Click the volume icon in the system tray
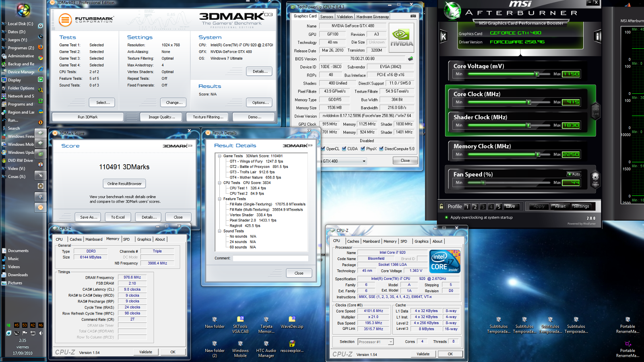Screen dimensions: 644x362 41,333
